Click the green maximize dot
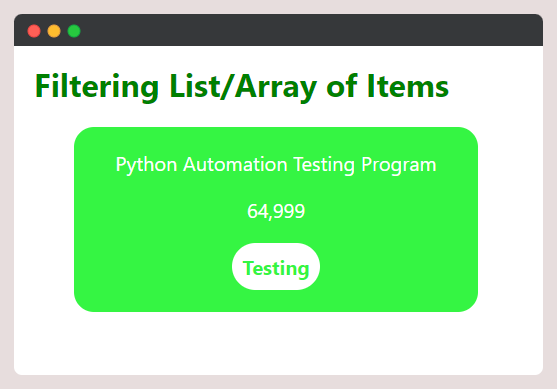557x389 pixels. (x=74, y=31)
